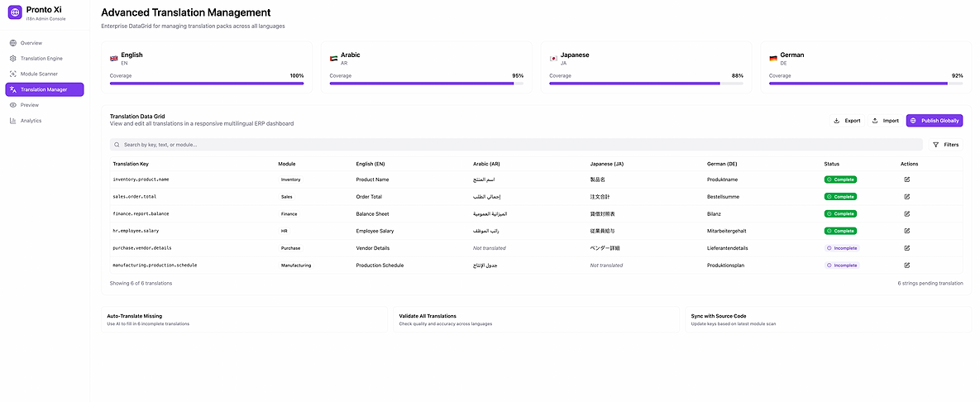Click the Arabic coverage progress bar
The width and height of the screenshot is (980, 402).
point(427,84)
